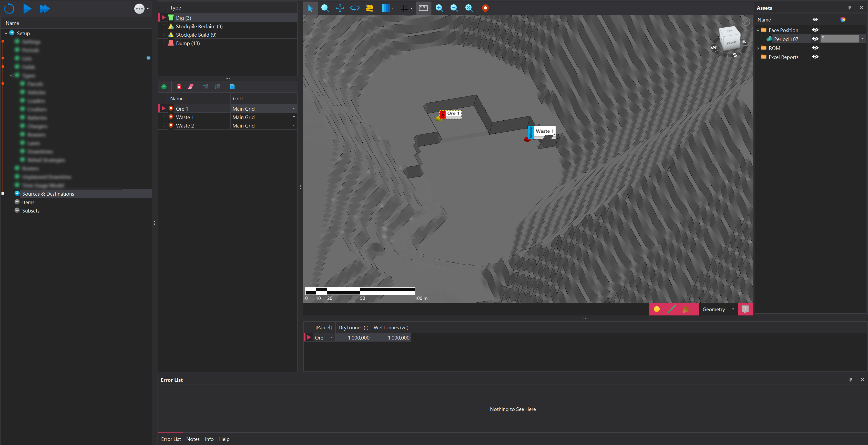Screen dimensions: 868x445
Task: Hide the Period 107 asset layer
Action: (x=815, y=39)
